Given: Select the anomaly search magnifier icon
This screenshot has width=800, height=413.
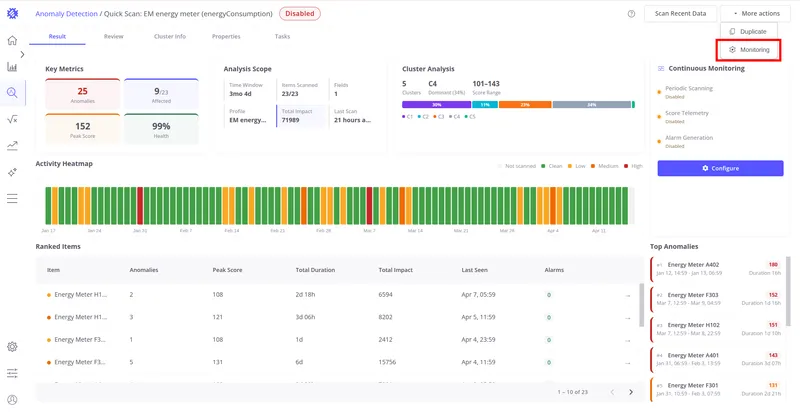Looking at the screenshot, I should [x=12, y=93].
